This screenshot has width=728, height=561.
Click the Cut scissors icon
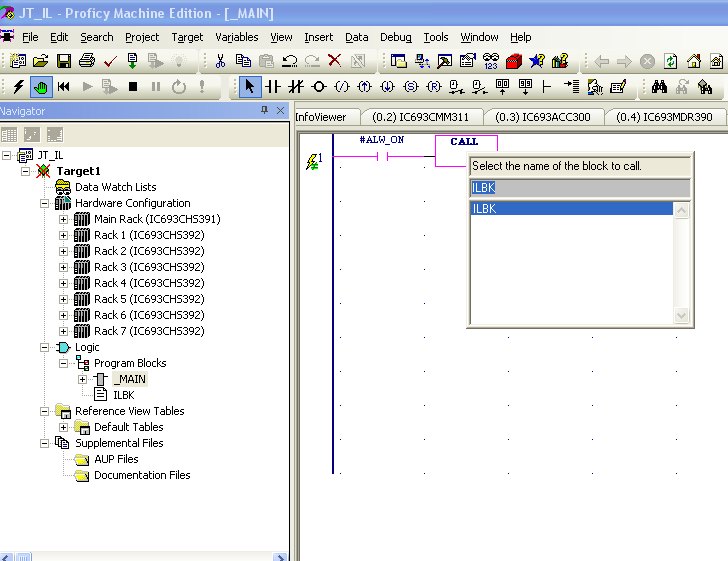pyautogui.click(x=220, y=61)
